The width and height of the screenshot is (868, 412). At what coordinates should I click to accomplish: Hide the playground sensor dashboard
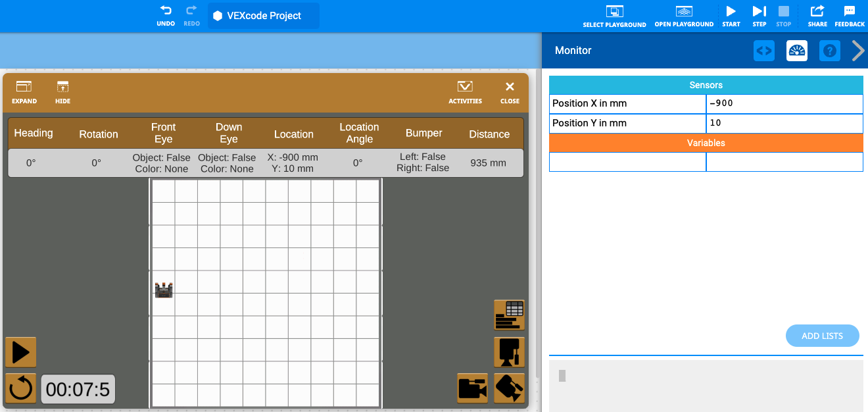click(x=62, y=91)
